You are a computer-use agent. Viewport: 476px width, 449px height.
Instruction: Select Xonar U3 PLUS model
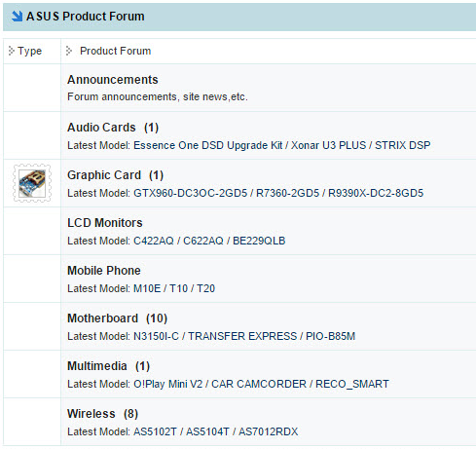click(328, 145)
